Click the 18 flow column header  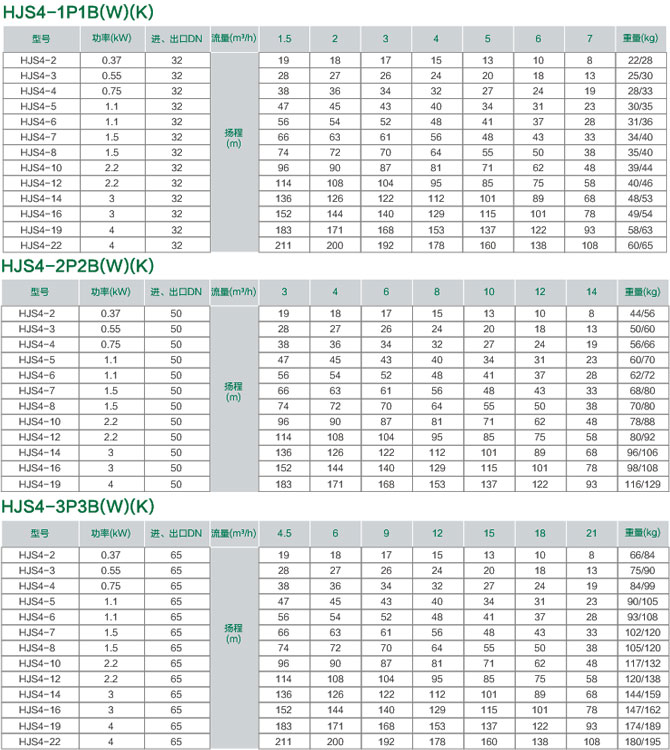(540, 533)
